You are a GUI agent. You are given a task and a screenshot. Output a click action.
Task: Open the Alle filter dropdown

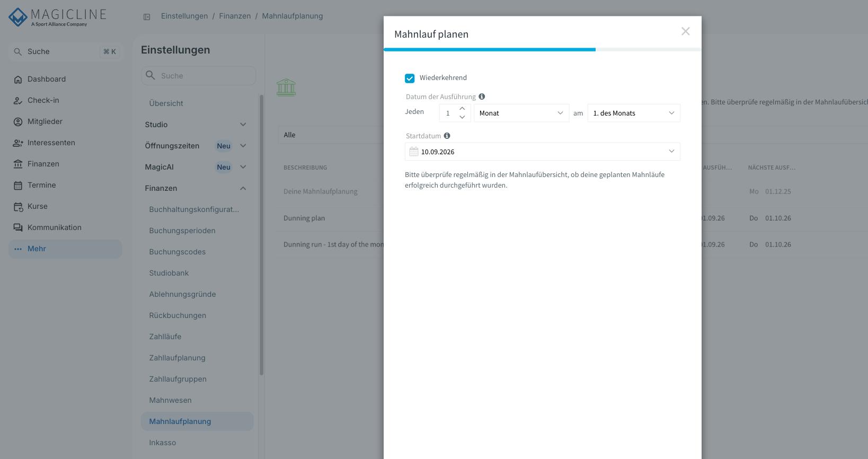[x=331, y=135]
